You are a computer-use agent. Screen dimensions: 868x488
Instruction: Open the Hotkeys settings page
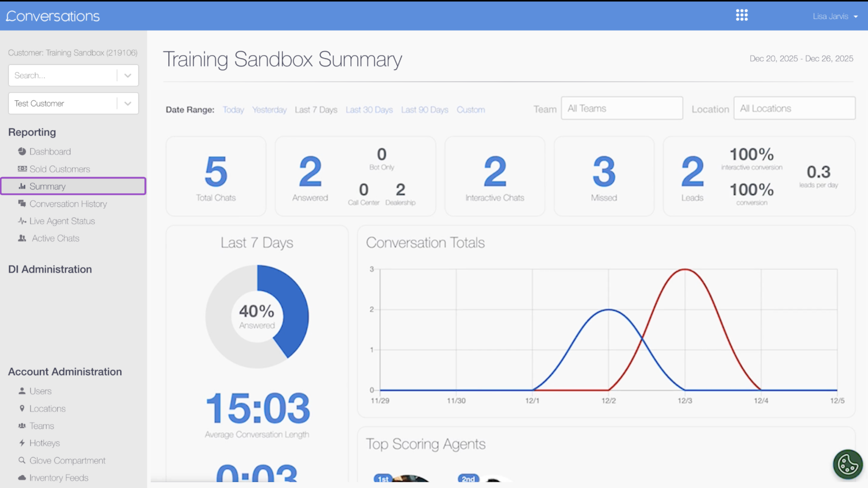(44, 443)
